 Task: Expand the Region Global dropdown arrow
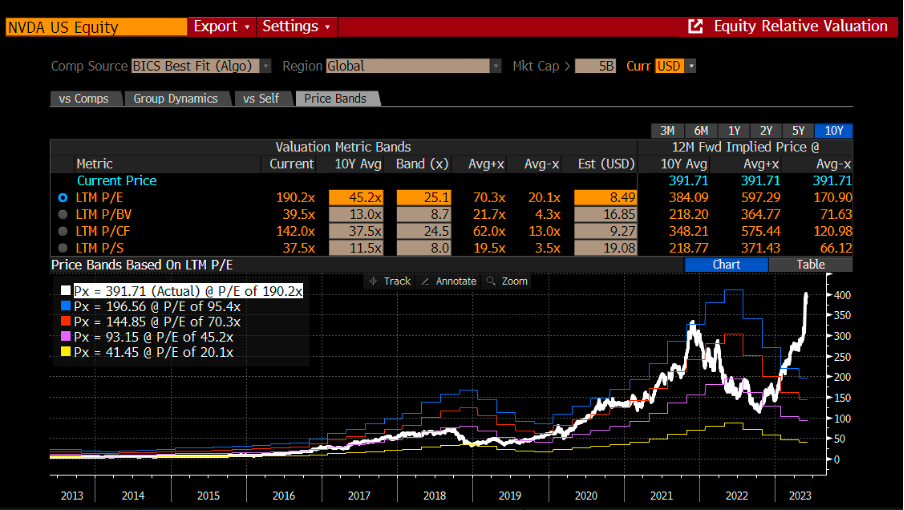496,66
